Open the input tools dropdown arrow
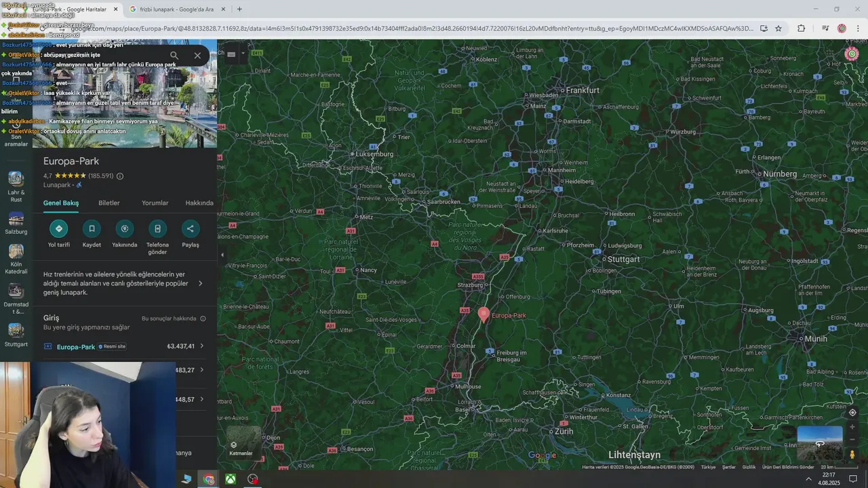 (x=243, y=54)
